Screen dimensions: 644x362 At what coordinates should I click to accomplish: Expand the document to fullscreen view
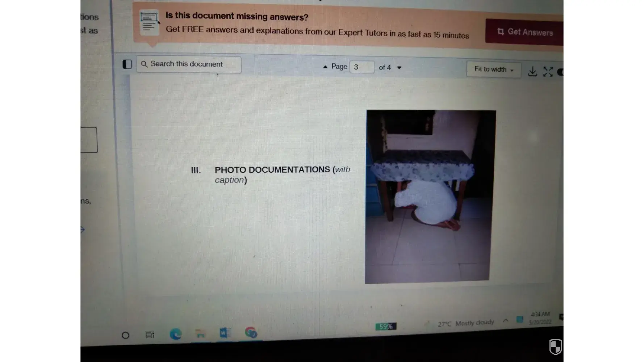[548, 72]
